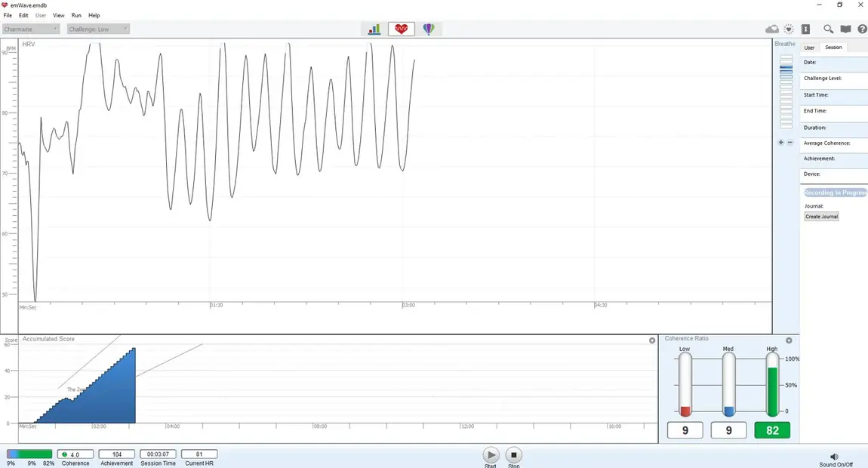The height and width of the screenshot is (468, 868).
Task: Click the Date field label
Action: 810,62
